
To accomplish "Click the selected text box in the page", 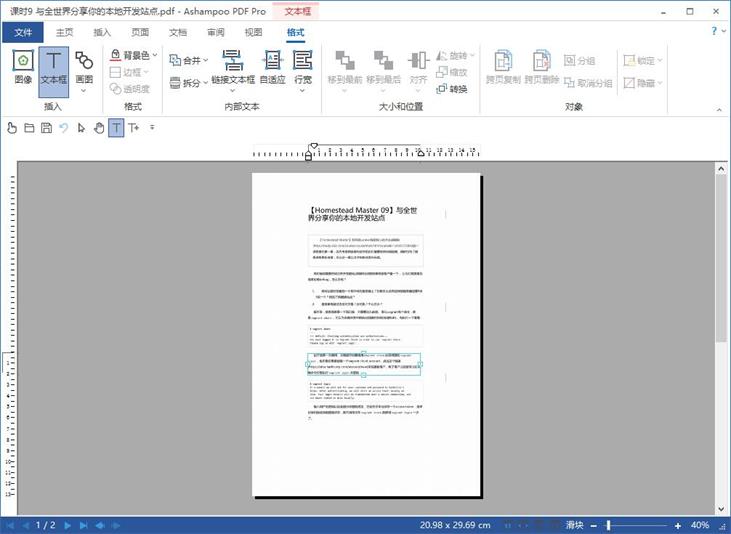I will 364,364.
